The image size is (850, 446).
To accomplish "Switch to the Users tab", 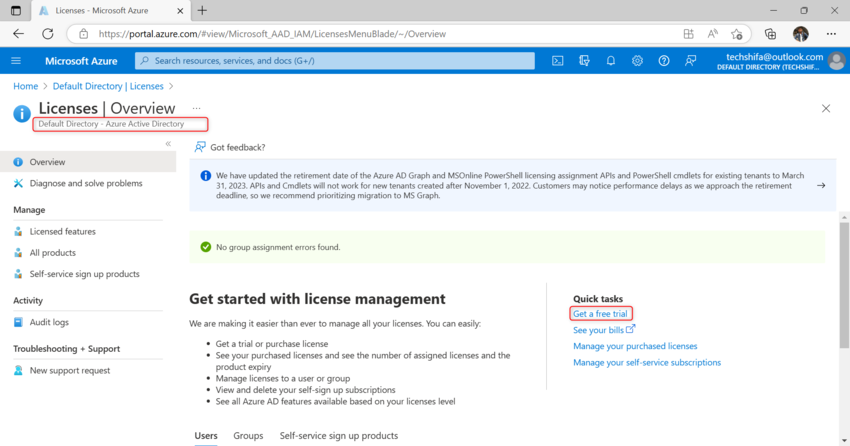I will point(206,436).
